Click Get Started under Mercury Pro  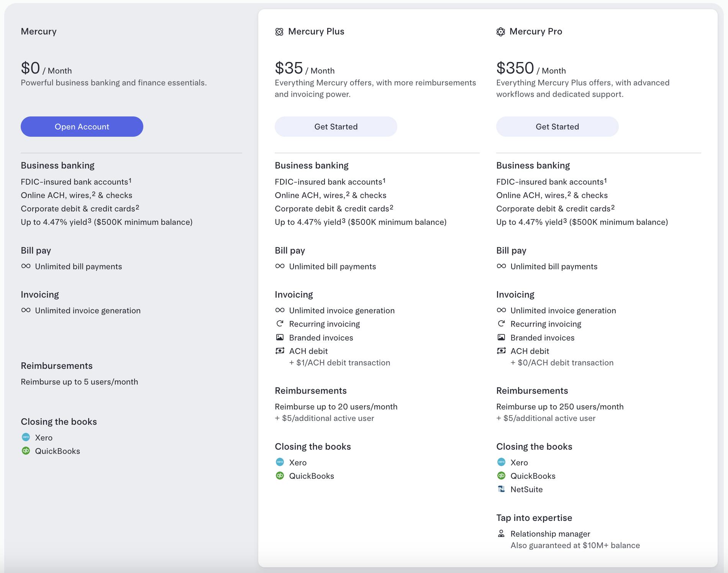557,127
